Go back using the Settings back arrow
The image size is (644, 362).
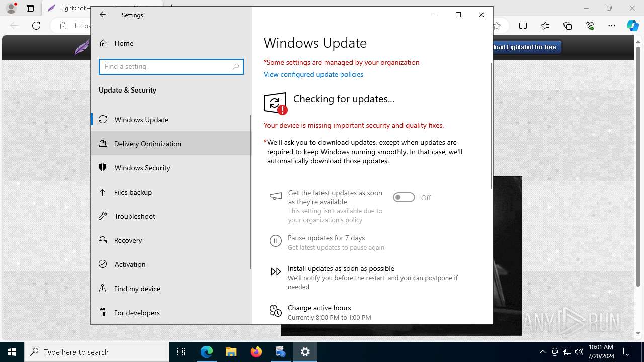click(x=103, y=15)
